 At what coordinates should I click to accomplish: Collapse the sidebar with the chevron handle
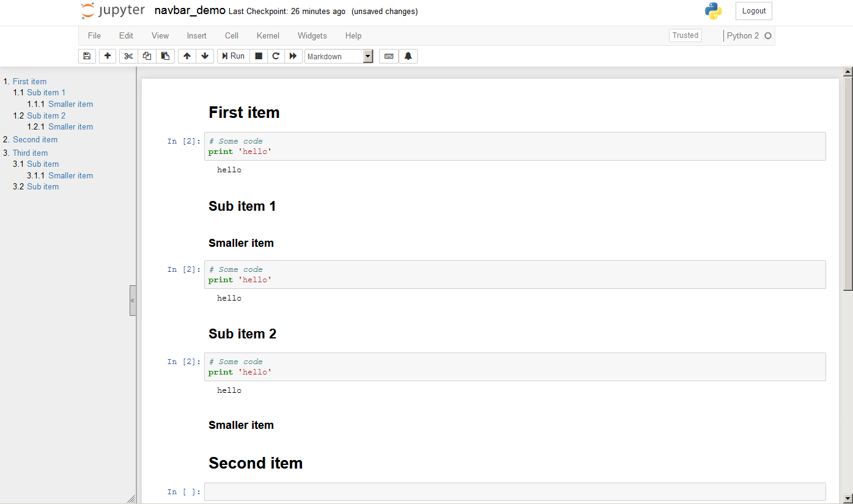[133, 300]
